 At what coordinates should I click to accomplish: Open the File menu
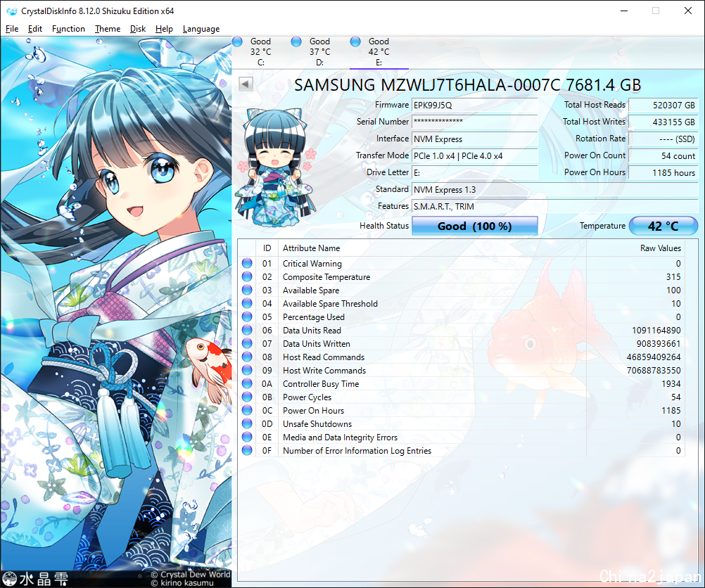click(12, 29)
